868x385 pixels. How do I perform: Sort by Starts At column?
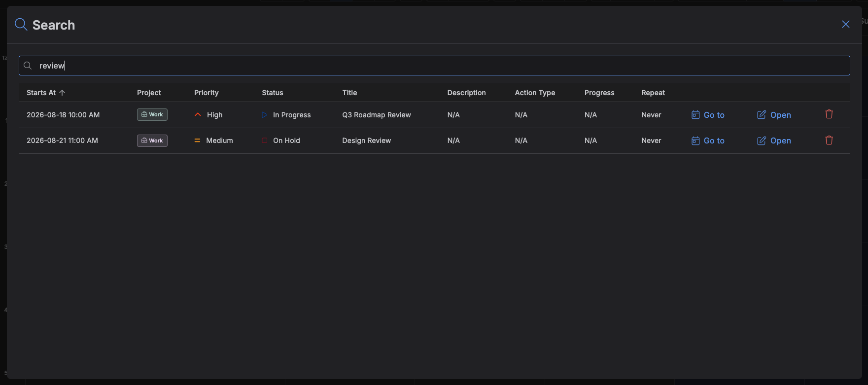(x=46, y=93)
